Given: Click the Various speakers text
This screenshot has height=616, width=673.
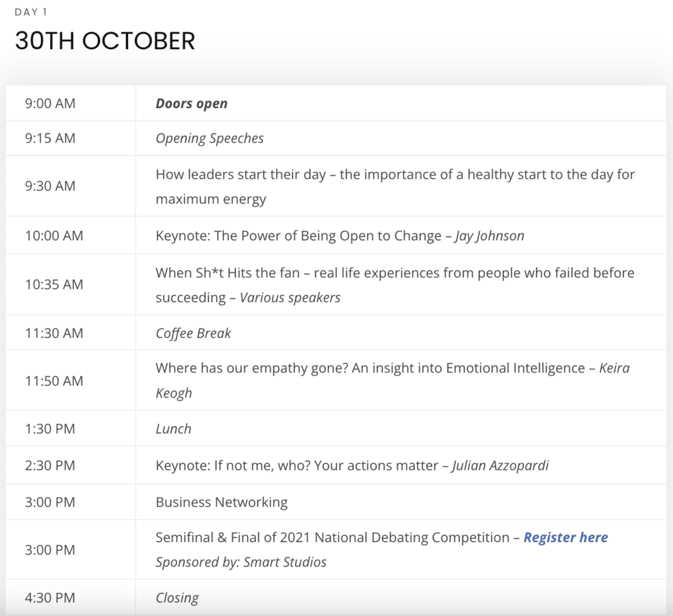Looking at the screenshot, I should tap(290, 297).
